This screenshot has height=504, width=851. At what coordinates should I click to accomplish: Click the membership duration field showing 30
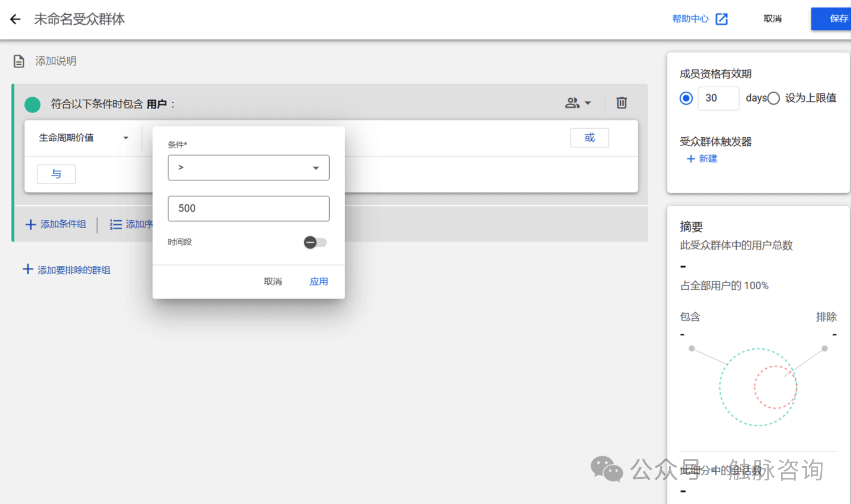[x=718, y=98]
